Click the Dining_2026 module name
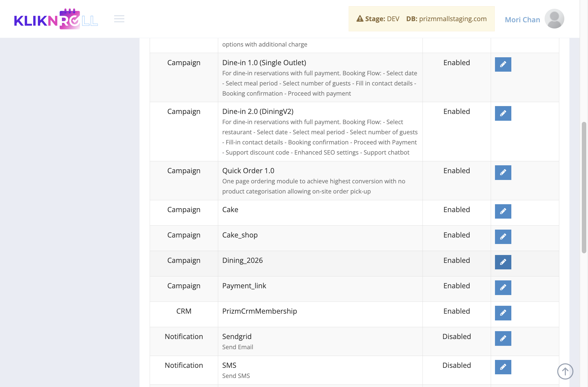The height and width of the screenshot is (387, 588). pyautogui.click(x=242, y=260)
